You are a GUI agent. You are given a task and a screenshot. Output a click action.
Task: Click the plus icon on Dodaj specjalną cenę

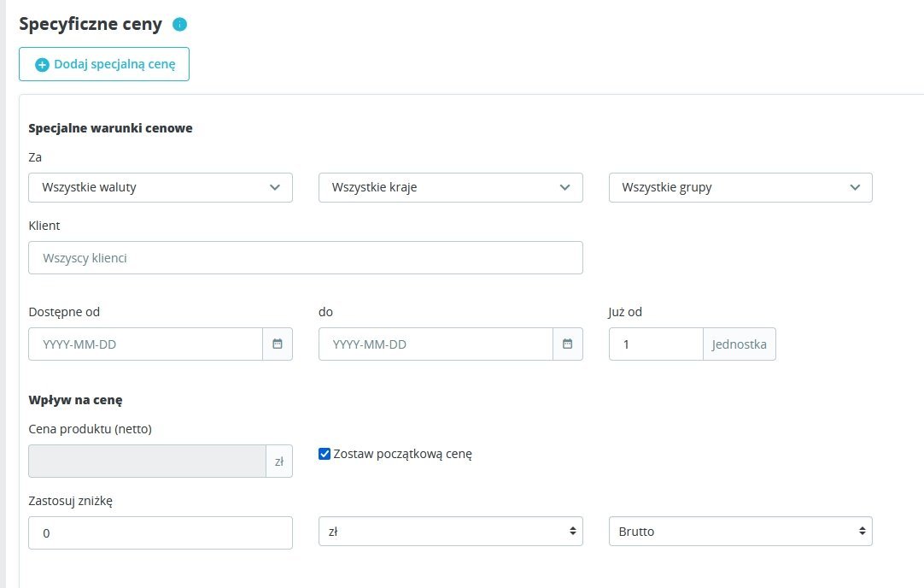(x=42, y=65)
